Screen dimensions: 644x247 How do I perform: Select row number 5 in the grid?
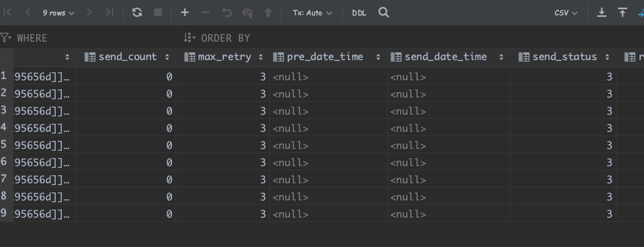pos(4,145)
